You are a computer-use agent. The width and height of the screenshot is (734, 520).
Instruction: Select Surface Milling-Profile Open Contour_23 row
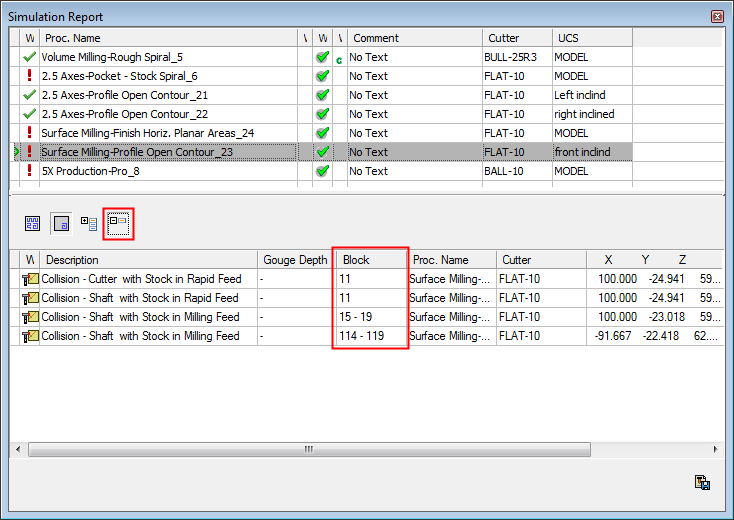click(x=137, y=152)
